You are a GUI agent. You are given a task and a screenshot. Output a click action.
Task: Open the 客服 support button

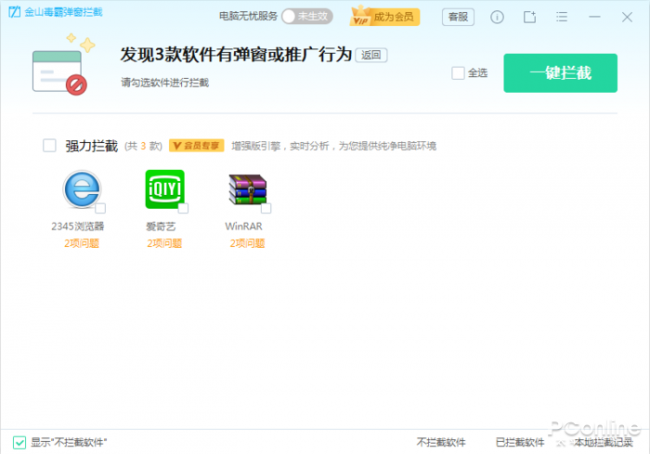(x=458, y=17)
